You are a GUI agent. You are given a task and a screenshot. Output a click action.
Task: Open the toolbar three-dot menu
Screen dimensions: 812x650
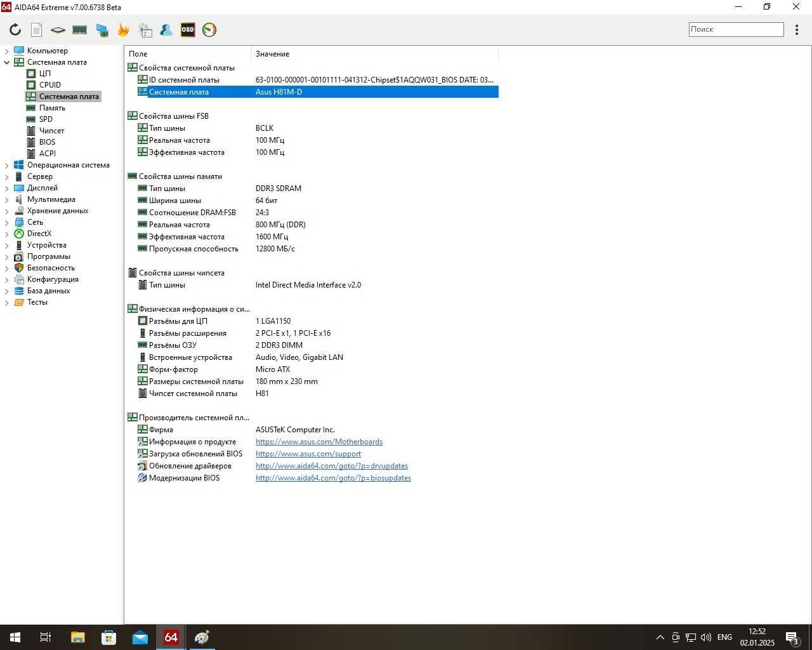pyautogui.click(x=797, y=30)
